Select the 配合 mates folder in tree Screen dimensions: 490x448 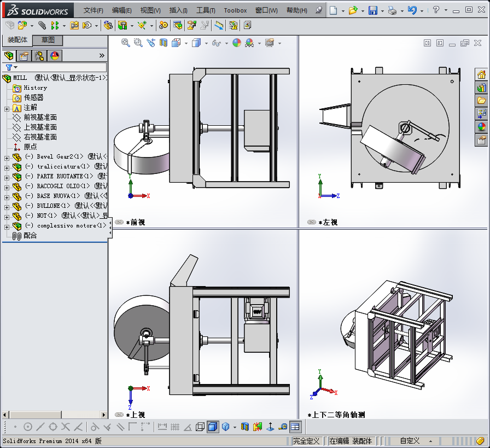point(30,235)
